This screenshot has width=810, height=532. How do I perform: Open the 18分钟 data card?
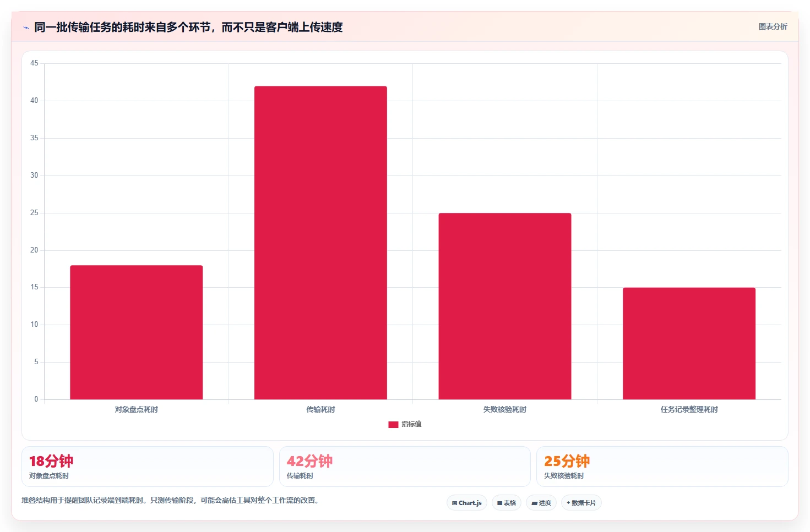coord(148,467)
